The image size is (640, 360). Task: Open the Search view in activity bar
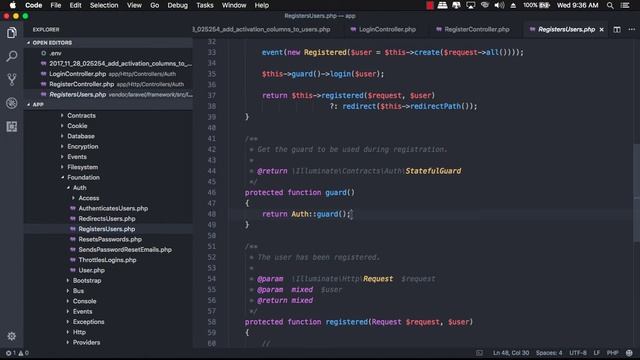pos(11,56)
